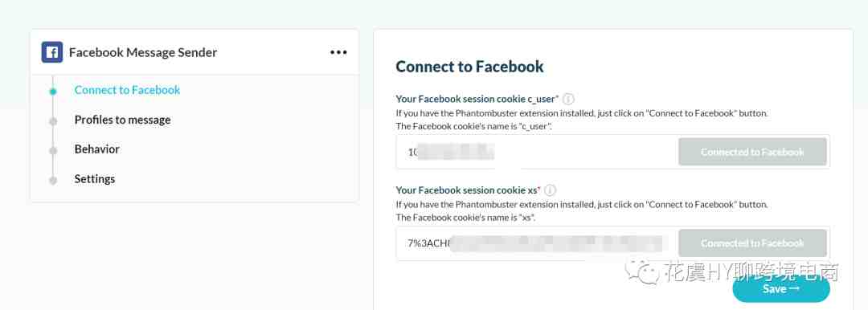This screenshot has height=310, width=868.
Task: Click the info icon beside the xs cookie label
Action: pyautogui.click(x=550, y=190)
